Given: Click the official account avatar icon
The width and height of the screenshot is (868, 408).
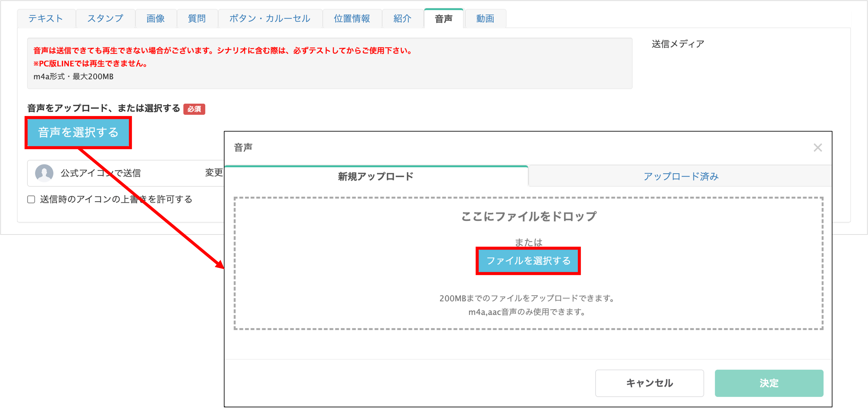Looking at the screenshot, I should point(44,173).
